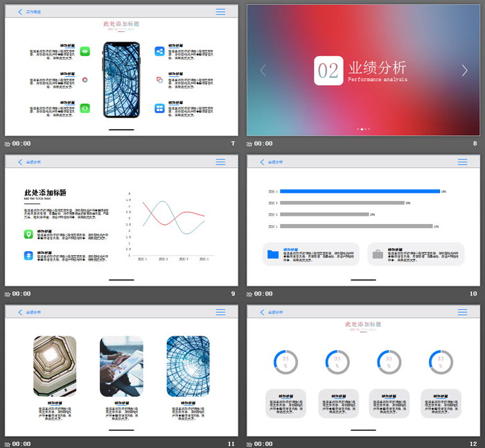
Task: Click the green eye icon on slide 7
Action: tap(85, 51)
